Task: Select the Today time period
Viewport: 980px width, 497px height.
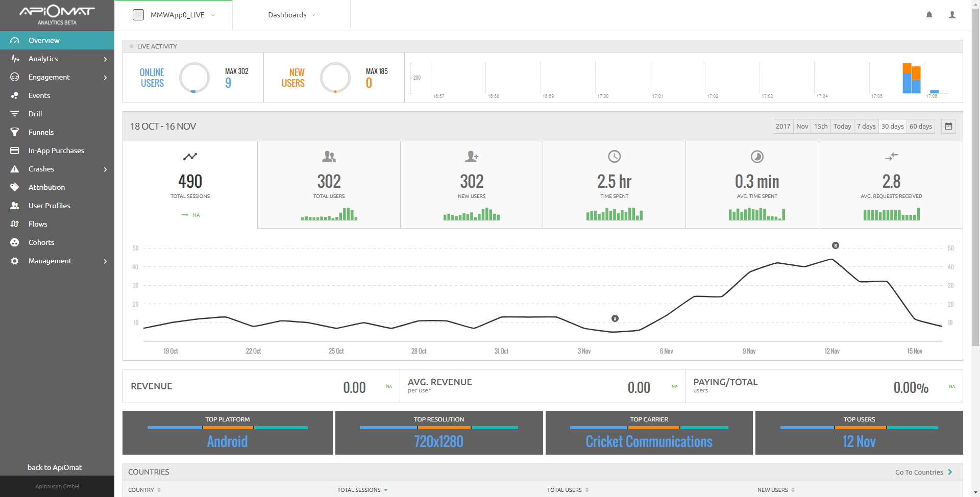Action: 842,127
